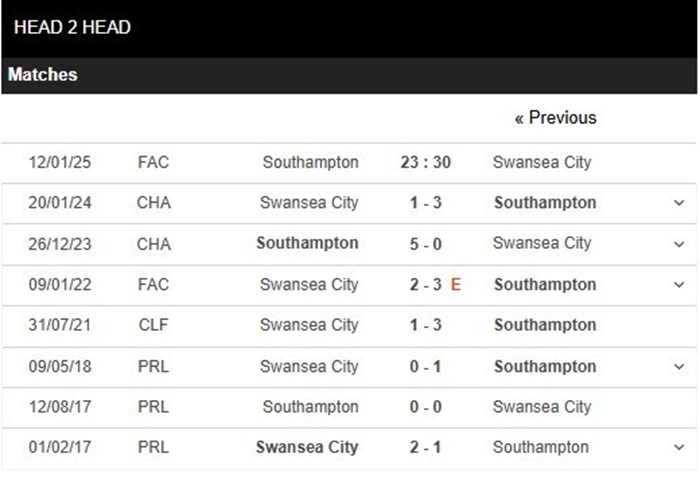Viewport: 700px width, 481px height.
Task: Expand the 20/01/24 match row chevron
Action: pos(680,203)
